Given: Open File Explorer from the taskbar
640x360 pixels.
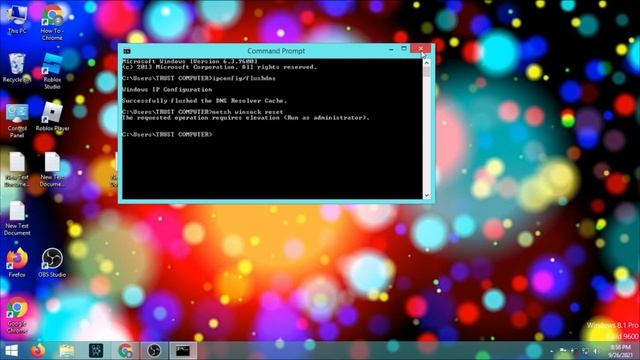Looking at the screenshot, I should (x=67, y=351).
